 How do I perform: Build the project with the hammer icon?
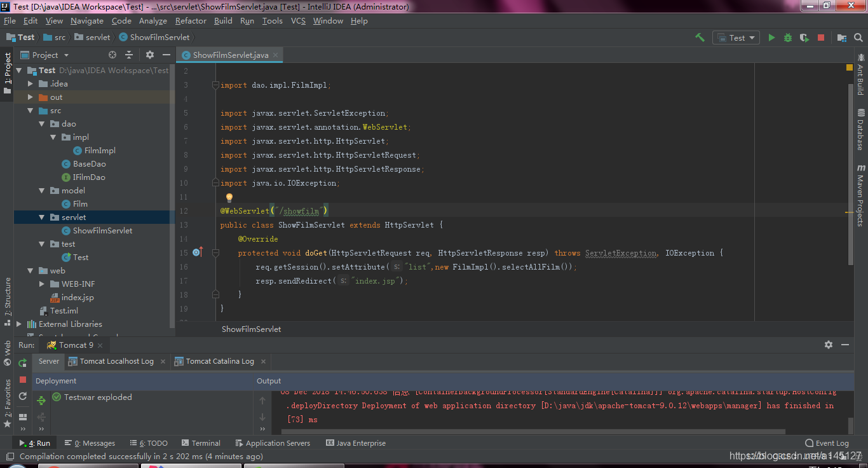[700, 38]
